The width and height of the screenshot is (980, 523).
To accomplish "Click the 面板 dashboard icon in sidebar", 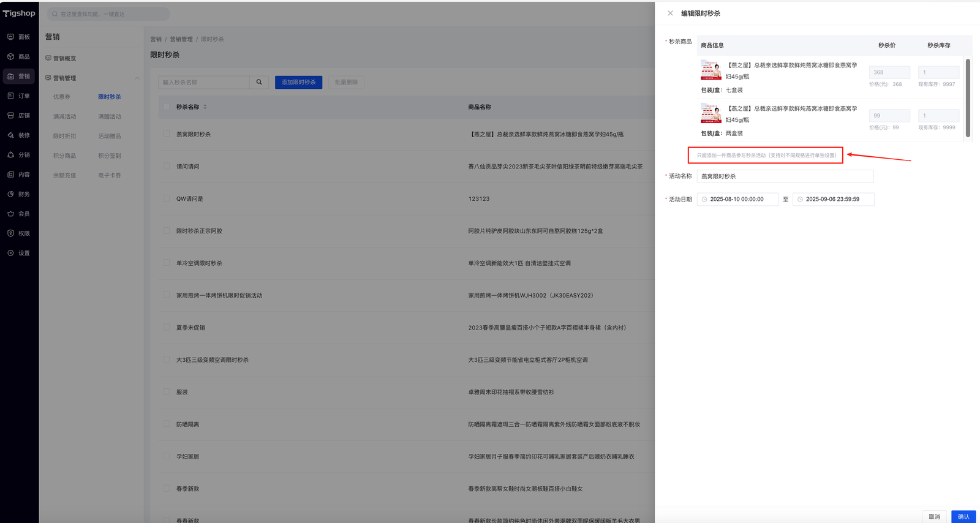I will coord(11,37).
